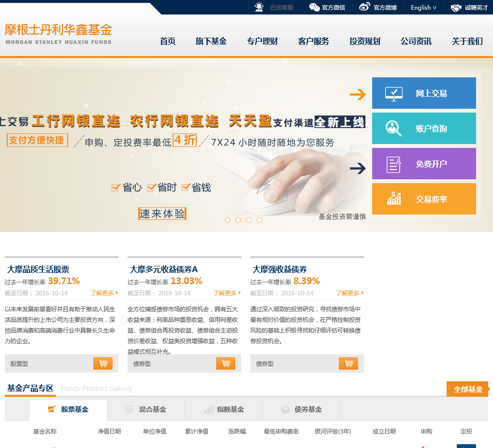The width and height of the screenshot is (493, 448).
Task: Click the 交易费率 button
Action: point(424,199)
